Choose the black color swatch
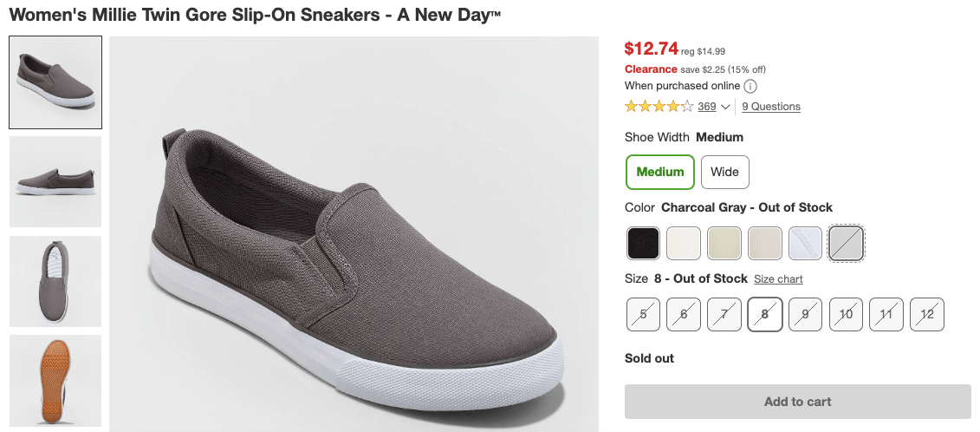Image resolution: width=980 pixels, height=432 pixels. [643, 244]
